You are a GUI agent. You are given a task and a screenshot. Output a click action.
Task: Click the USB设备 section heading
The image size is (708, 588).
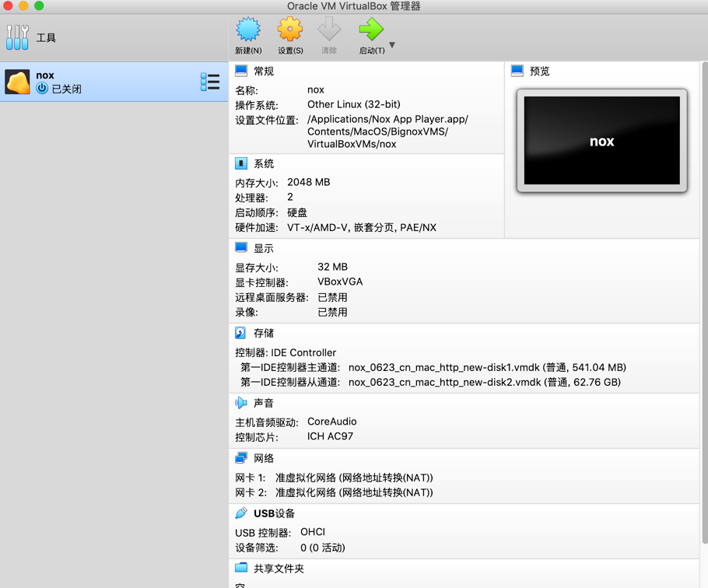pyautogui.click(x=274, y=513)
